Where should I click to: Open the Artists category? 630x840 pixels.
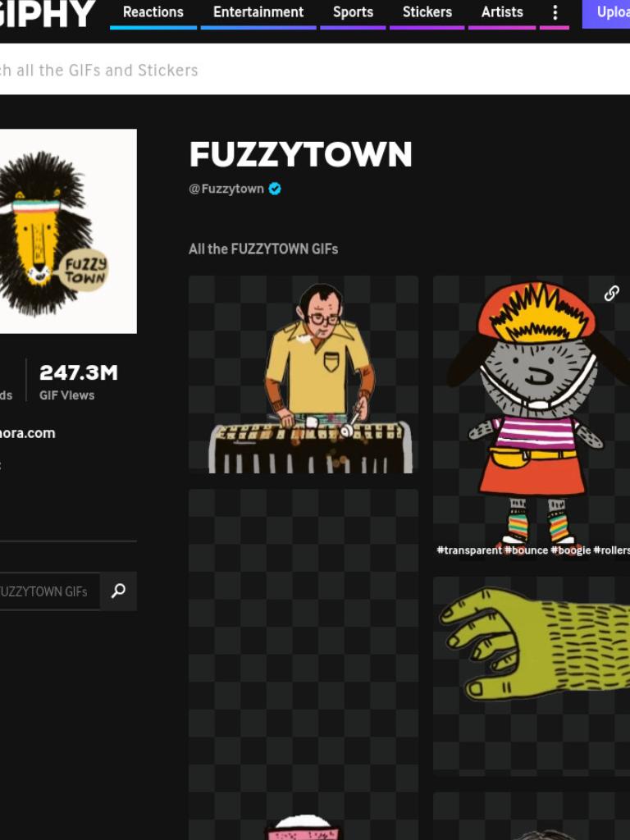pos(502,12)
